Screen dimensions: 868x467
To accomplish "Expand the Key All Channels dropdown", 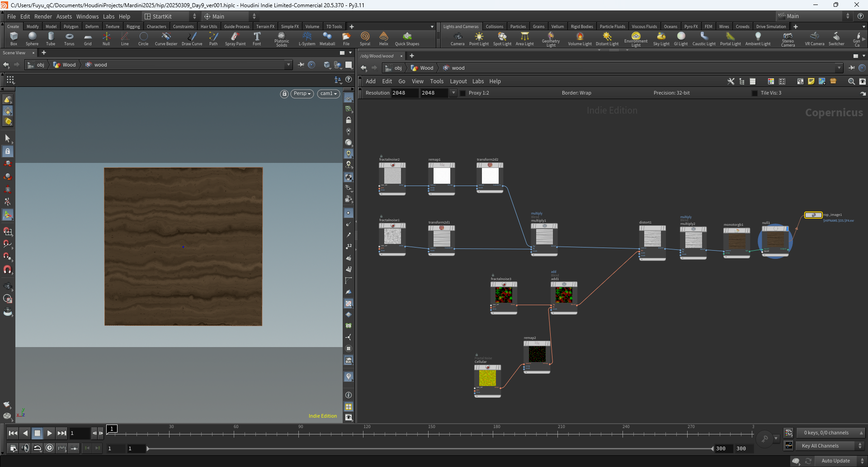I will click(830, 446).
